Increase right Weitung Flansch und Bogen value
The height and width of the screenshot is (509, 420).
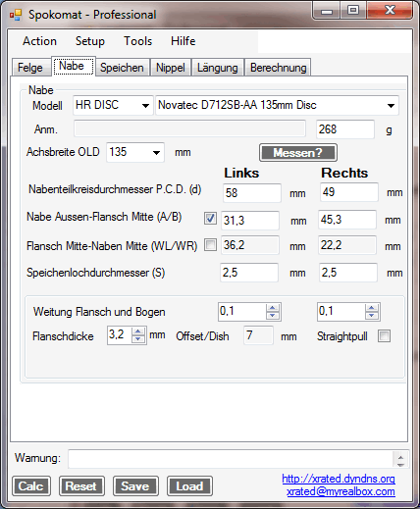point(372,308)
